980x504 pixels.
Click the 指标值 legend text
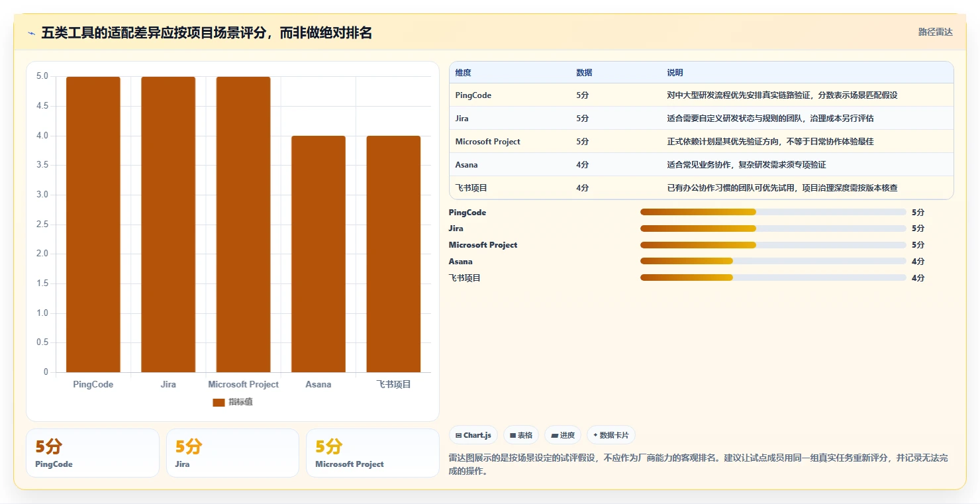pos(240,402)
